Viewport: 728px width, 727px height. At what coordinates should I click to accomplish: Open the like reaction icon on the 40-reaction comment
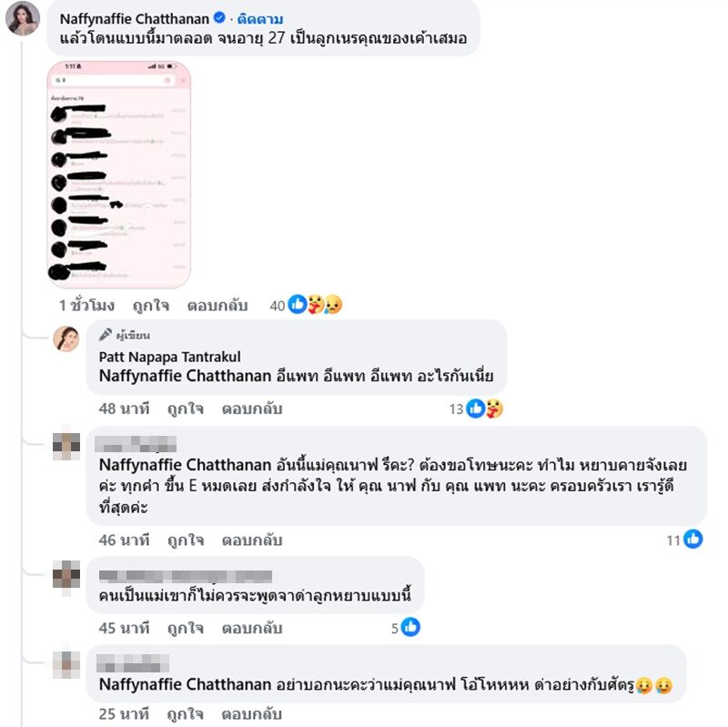point(298,305)
